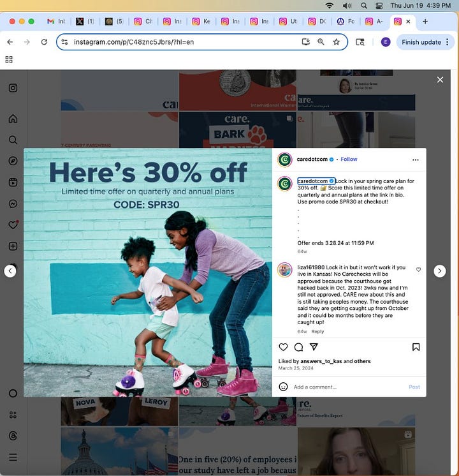Click install app icon in address bar
The height and width of the screenshot is (476, 459).
306,42
